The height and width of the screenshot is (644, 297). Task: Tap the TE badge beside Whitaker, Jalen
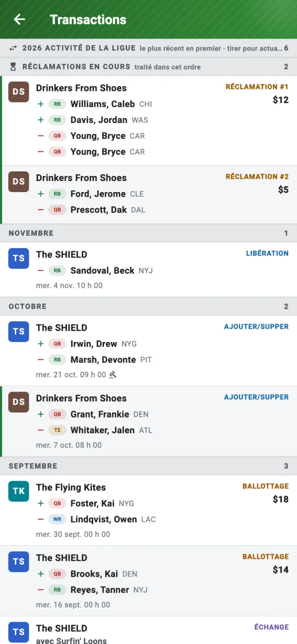[x=57, y=430]
